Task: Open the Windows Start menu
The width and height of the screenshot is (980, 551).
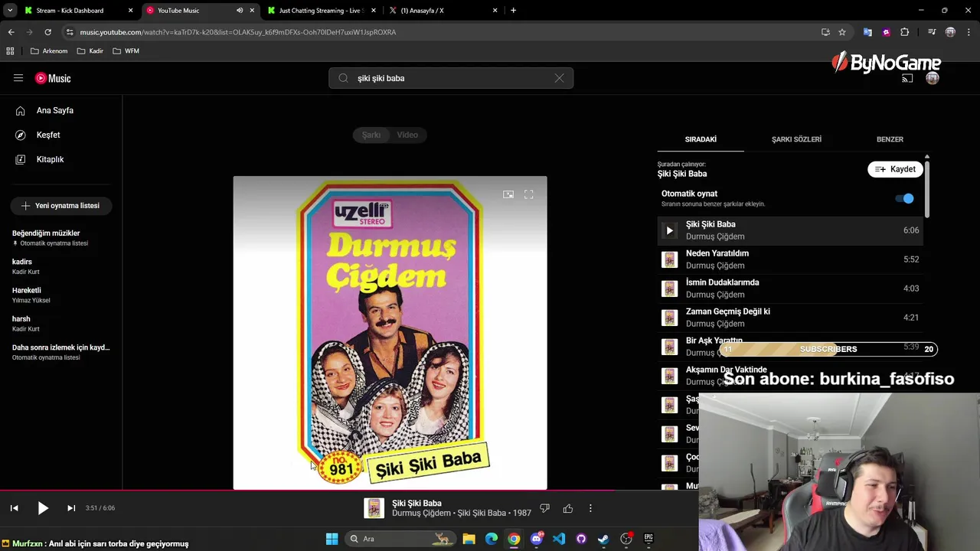Action: click(332, 539)
